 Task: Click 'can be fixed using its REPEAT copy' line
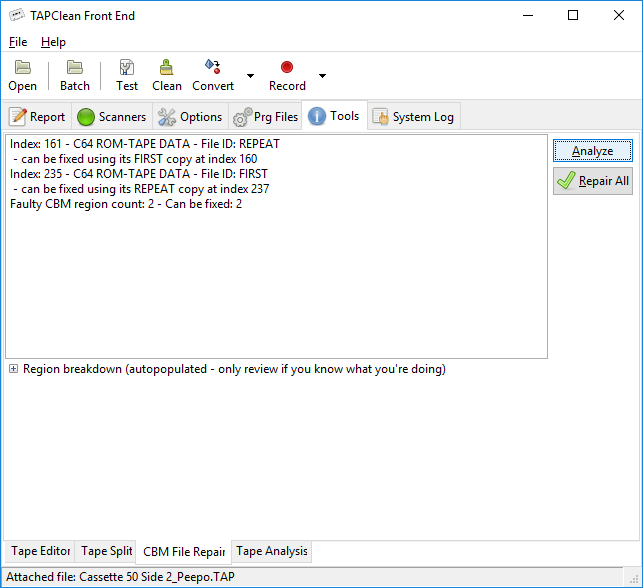click(141, 189)
